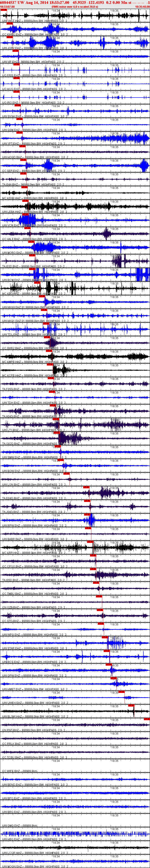Viewport: 150px width, 868px height.
Task: Select the UW JORV EHZ waveform trace
Action: (x=75, y=43)
